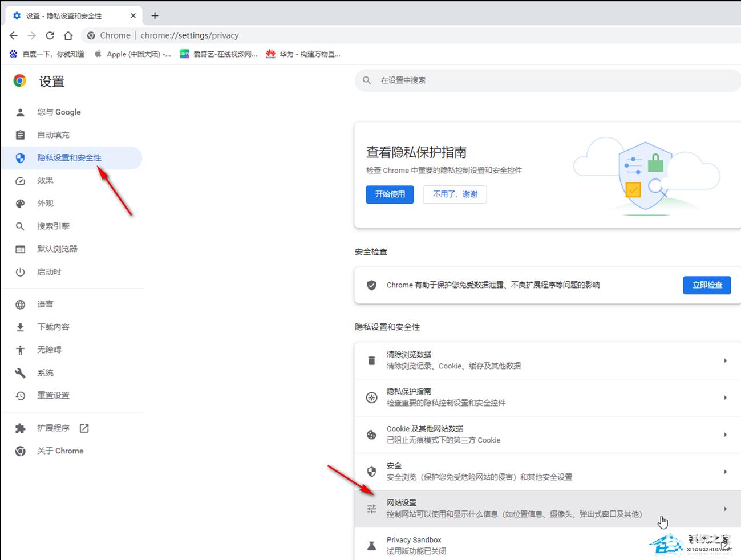Expand arrow on 清除浏览数据 row

pyautogui.click(x=725, y=360)
